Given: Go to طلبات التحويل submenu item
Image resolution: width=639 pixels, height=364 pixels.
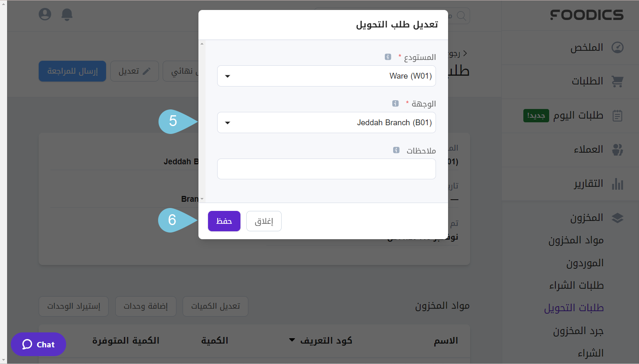Looking at the screenshot, I should coord(574,308).
